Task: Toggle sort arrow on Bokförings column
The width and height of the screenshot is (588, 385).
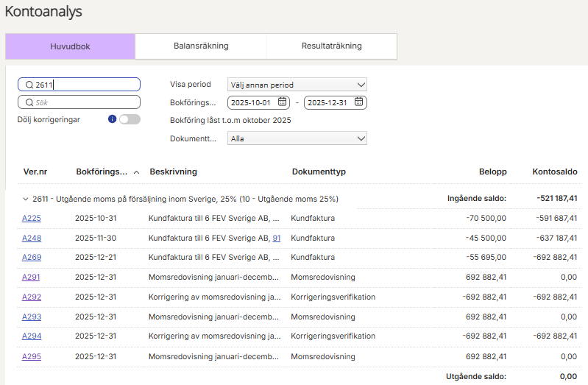Action: pyautogui.click(x=136, y=172)
